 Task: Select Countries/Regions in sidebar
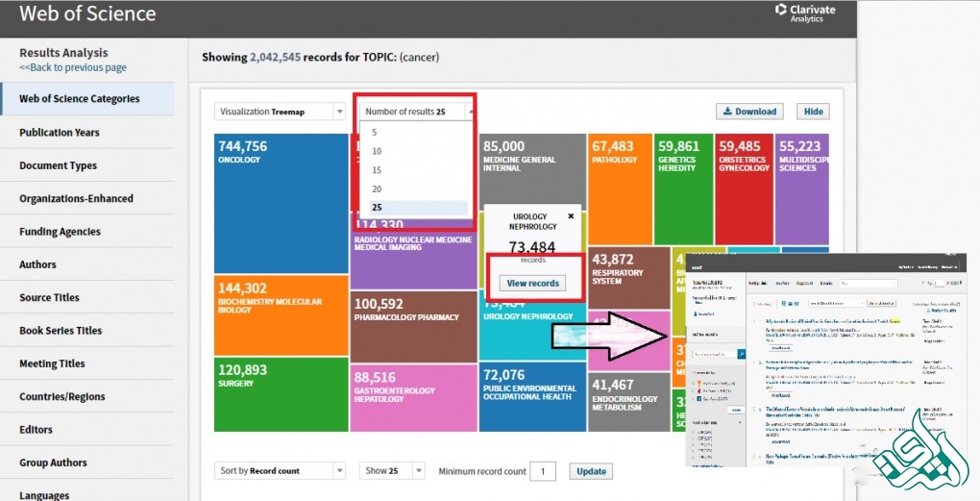(x=62, y=397)
